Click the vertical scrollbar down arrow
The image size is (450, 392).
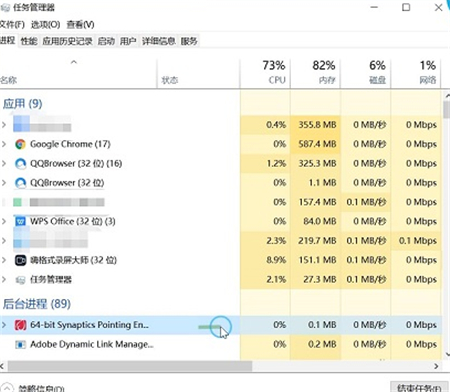tap(447, 354)
